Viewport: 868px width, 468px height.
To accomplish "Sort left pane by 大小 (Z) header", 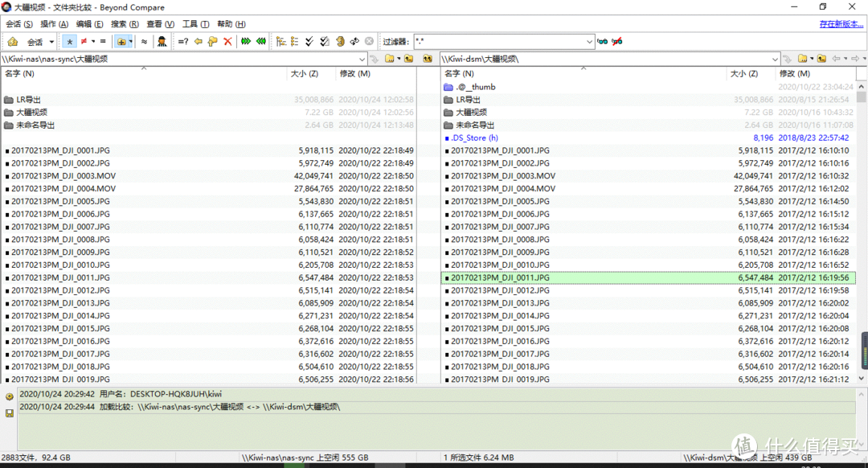I will 304,74.
